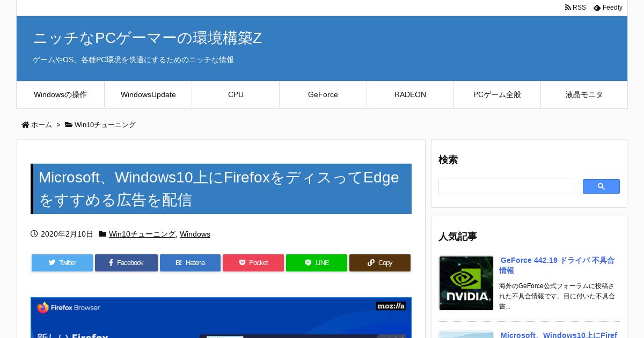Screen dimensions: 644x338
Task: Click the site title ニッチなPCゲーマーの環境構築Z
Action: [x=147, y=38]
